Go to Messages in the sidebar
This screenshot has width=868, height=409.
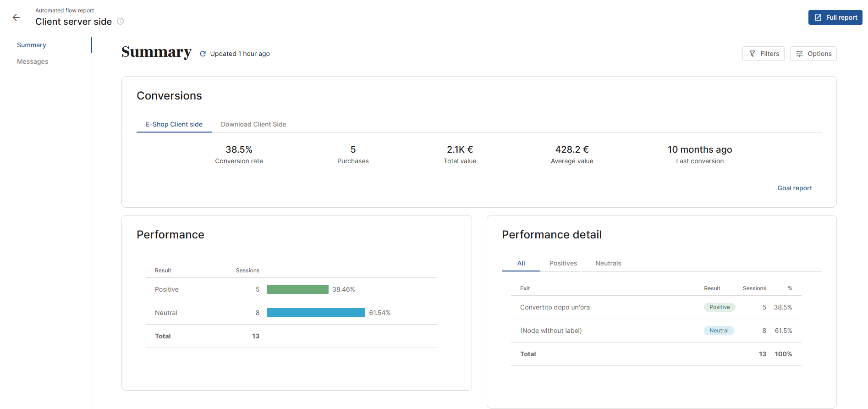click(33, 61)
